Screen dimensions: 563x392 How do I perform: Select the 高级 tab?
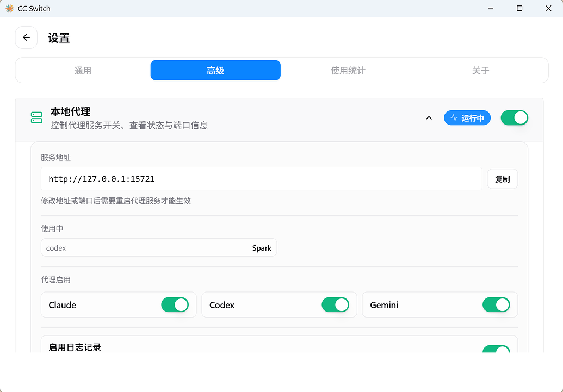[215, 70]
